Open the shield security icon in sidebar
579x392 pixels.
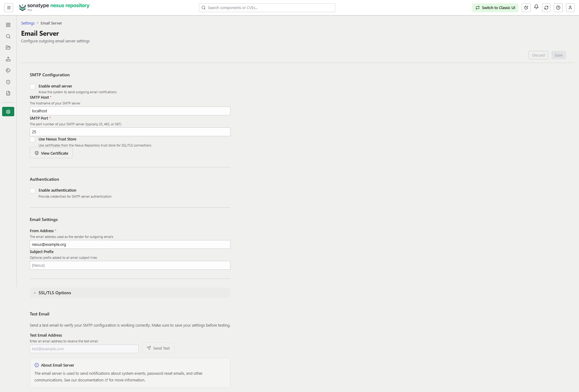8,82
